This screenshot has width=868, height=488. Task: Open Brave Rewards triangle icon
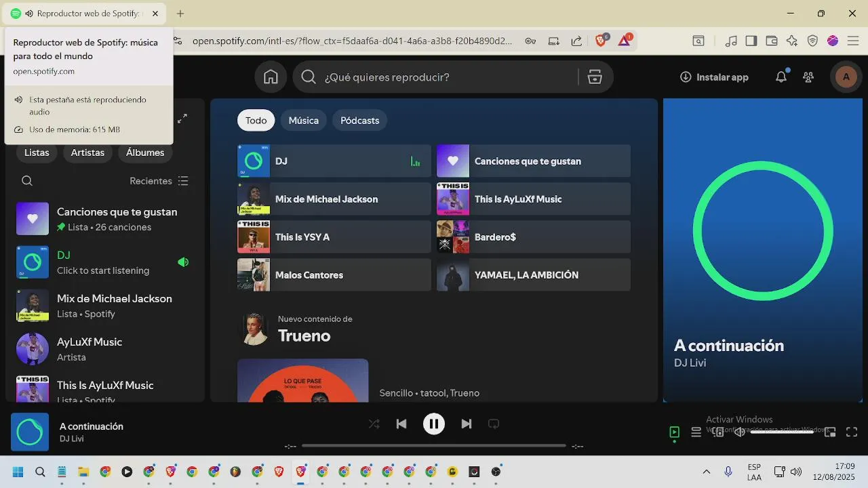pos(625,41)
